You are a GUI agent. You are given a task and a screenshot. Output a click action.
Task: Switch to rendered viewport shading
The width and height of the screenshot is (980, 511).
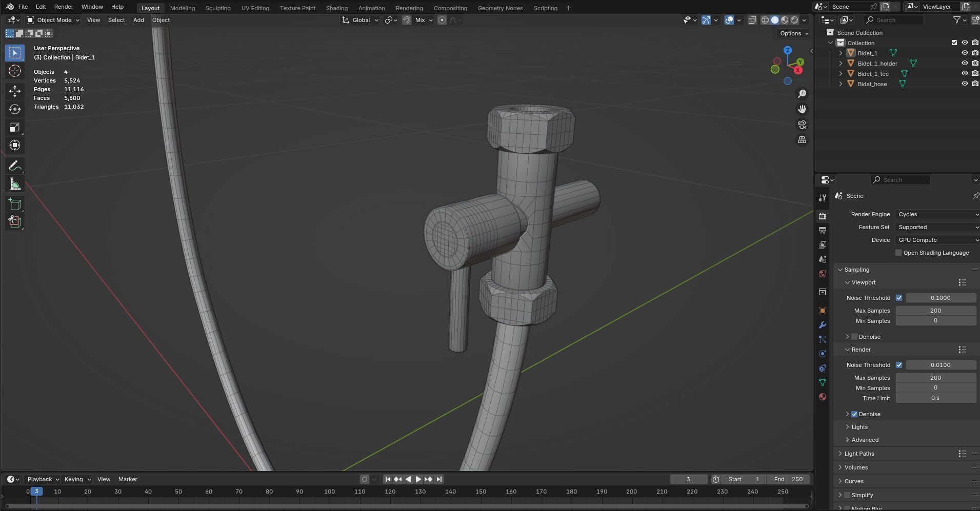(794, 20)
